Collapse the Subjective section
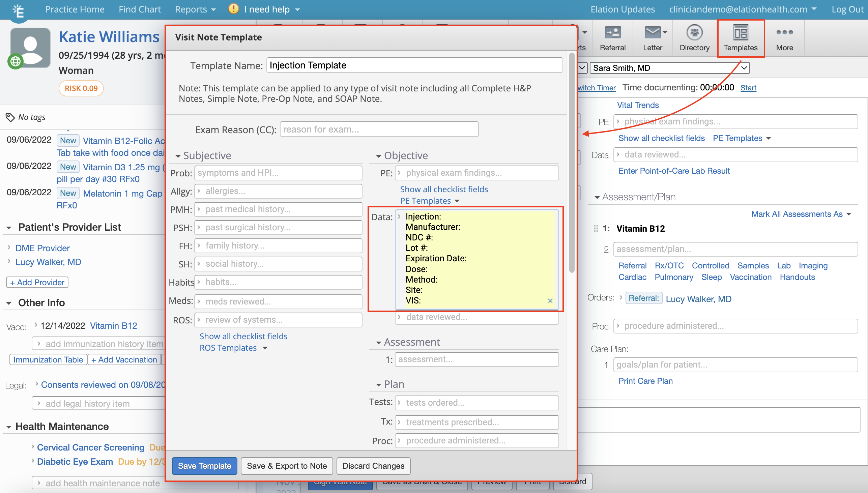 coord(178,156)
